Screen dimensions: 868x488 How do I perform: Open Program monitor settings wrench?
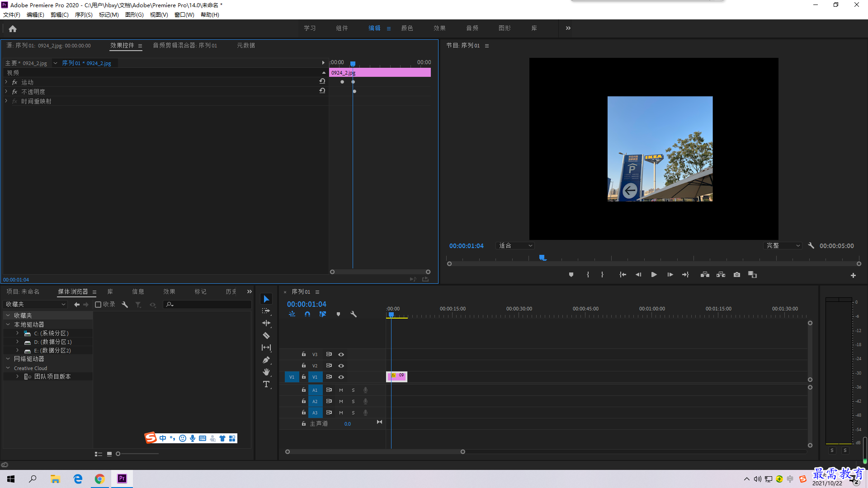point(811,245)
